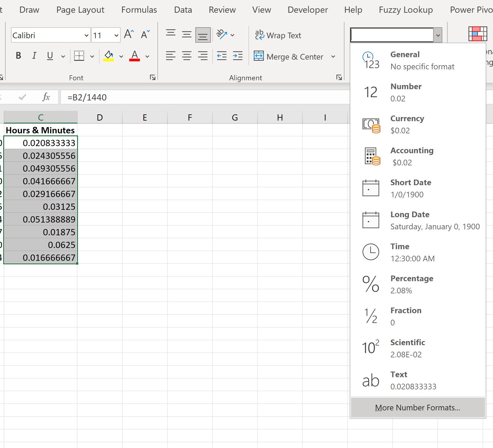The width and height of the screenshot is (493, 448).
Task: Toggle bold formatting
Action: (x=18, y=56)
